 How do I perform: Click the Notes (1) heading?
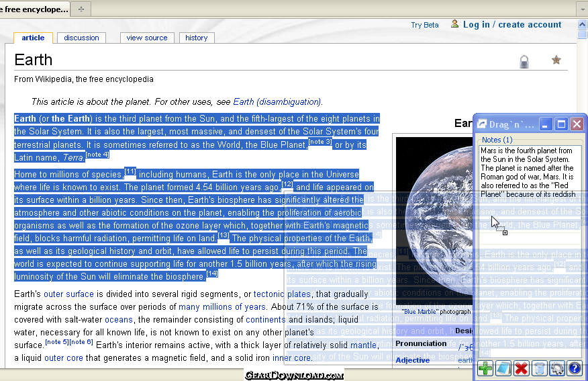tap(497, 140)
